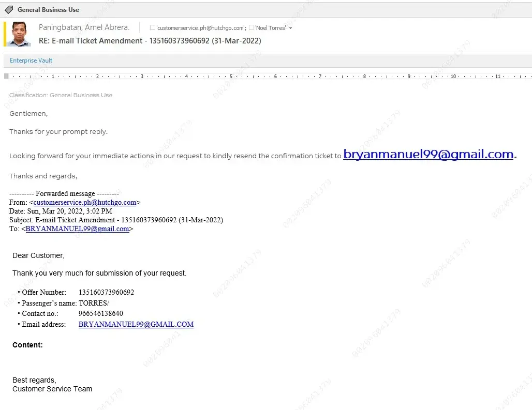Open the customerservice.ph@hutchgo.com link in From line
Image resolution: width=532 pixels, height=410 pixels.
85,202
